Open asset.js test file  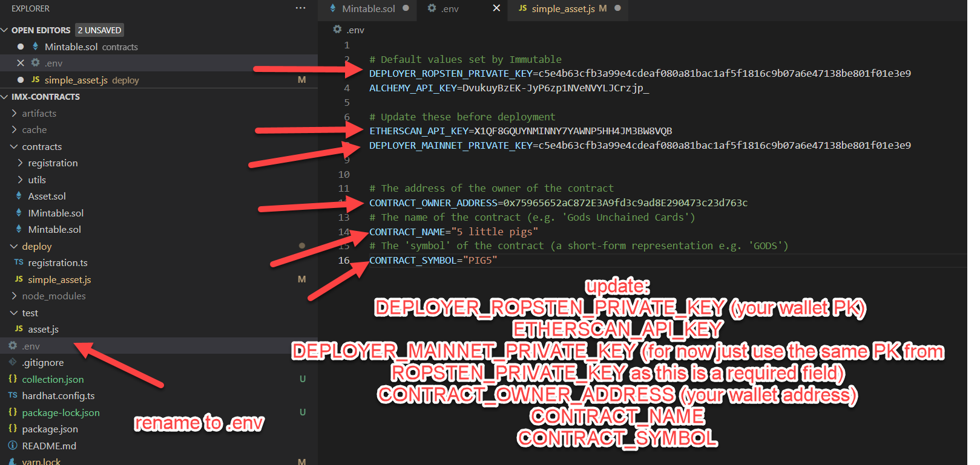[x=43, y=329]
